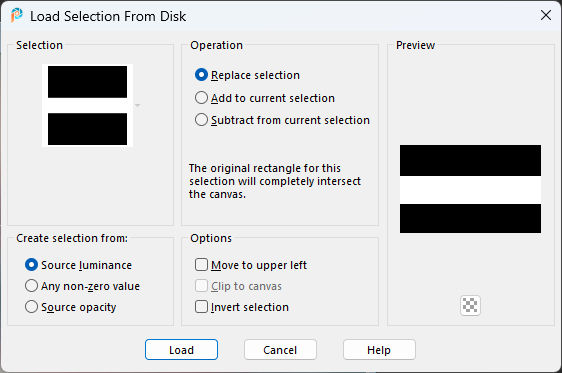Click the Cancel button
This screenshot has width=562, height=373.
(280, 350)
